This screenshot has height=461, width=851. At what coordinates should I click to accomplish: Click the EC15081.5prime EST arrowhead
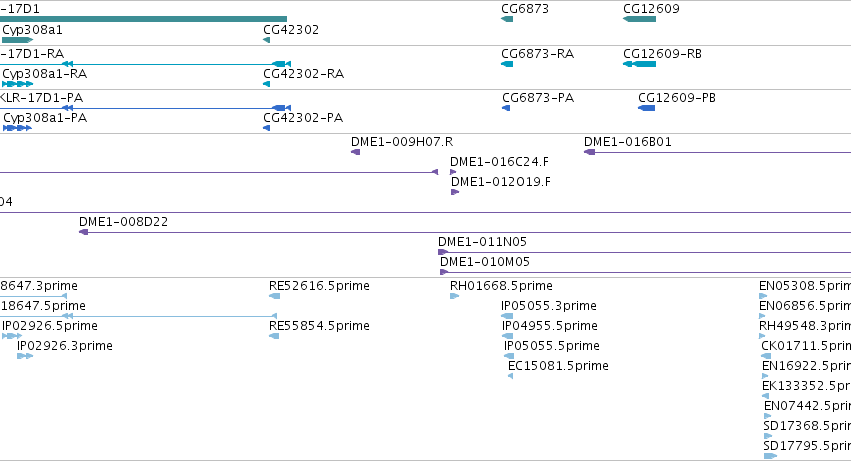(x=510, y=376)
